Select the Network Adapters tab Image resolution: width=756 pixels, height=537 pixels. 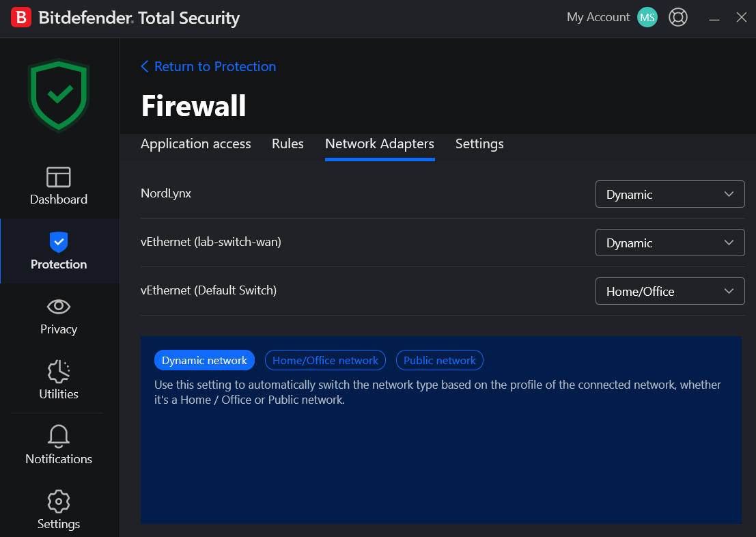click(x=380, y=143)
